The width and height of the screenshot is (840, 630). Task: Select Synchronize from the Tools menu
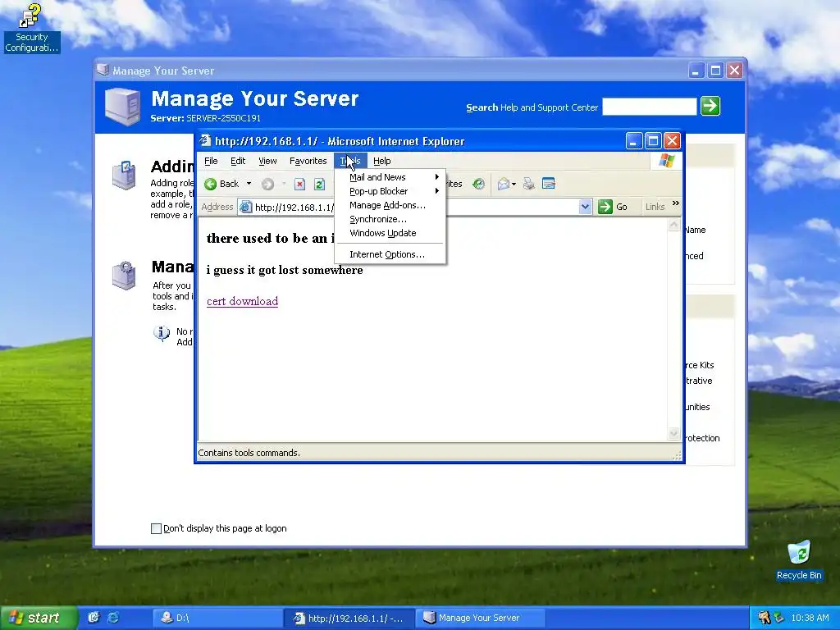click(390, 219)
